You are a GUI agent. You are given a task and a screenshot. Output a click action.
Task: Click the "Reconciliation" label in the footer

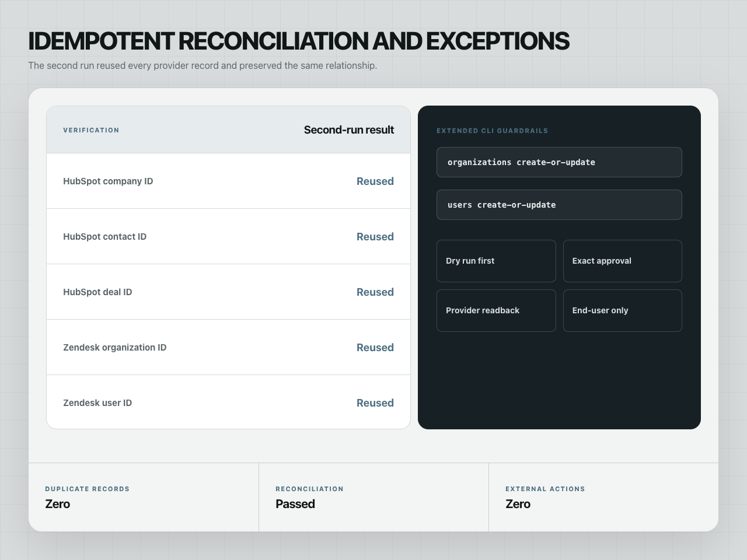(x=309, y=489)
